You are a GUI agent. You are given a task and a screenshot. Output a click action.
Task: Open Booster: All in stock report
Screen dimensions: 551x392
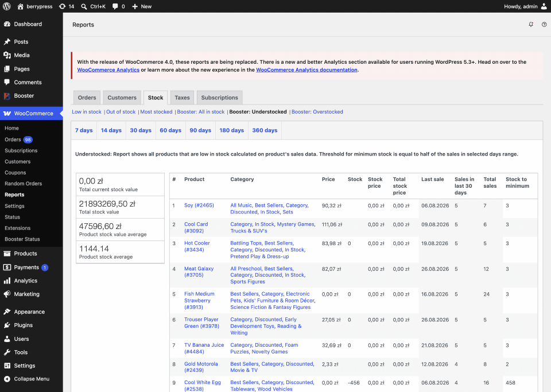[201, 112]
